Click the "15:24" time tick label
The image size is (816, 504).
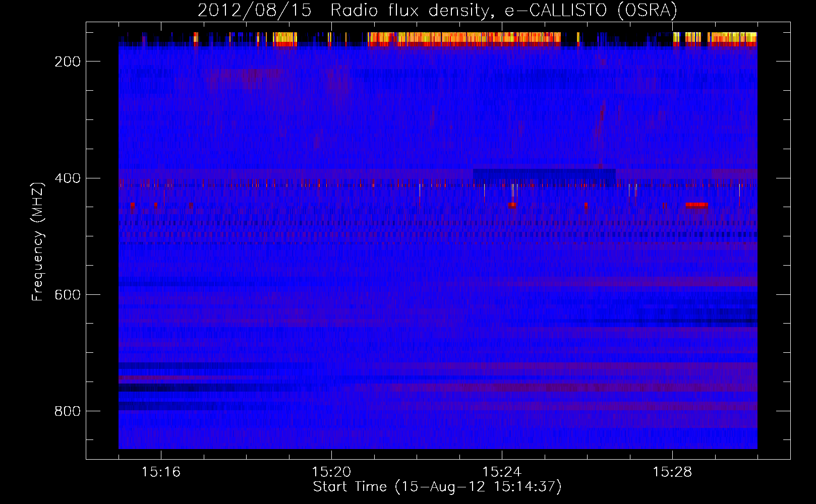pos(502,472)
